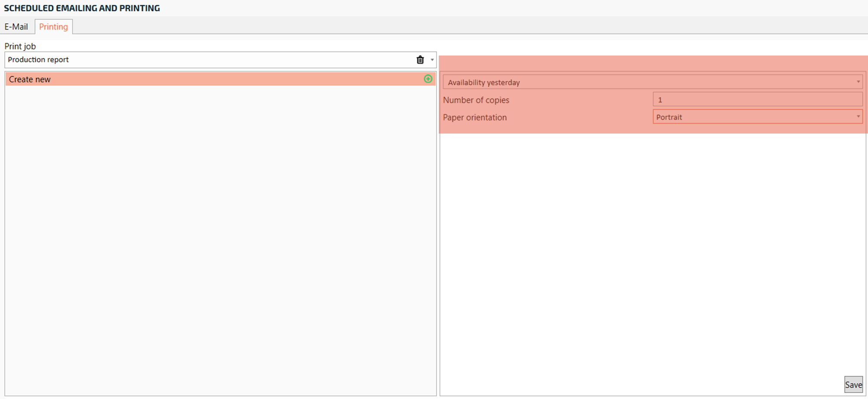Select the Printing tab
The width and height of the screenshot is (868, 399).
(53, 27)
